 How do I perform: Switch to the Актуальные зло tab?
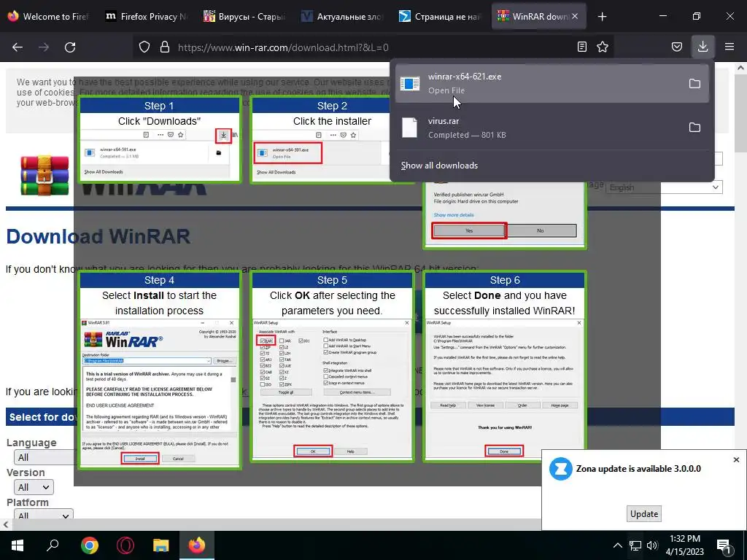(x=342, y=16)
